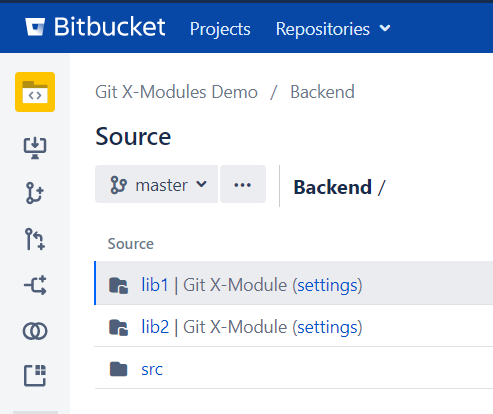
Task: Open the lib1 folder link
Action: (x=155, y=285)
